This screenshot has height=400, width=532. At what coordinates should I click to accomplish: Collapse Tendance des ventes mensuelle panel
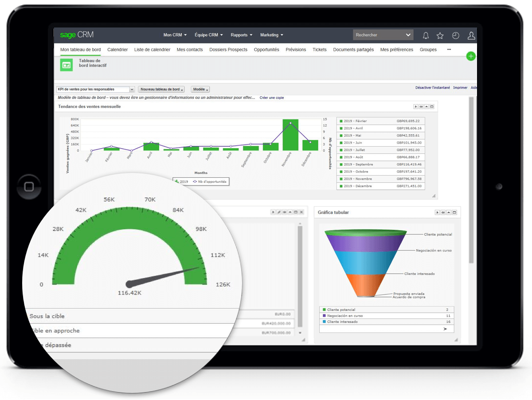click(x=426, y=107)
